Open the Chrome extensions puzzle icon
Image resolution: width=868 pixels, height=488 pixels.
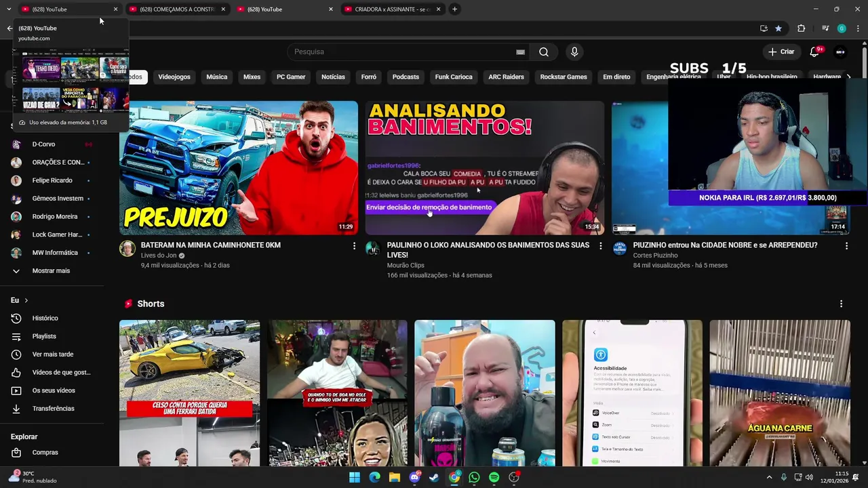click(x=801, y=28)
